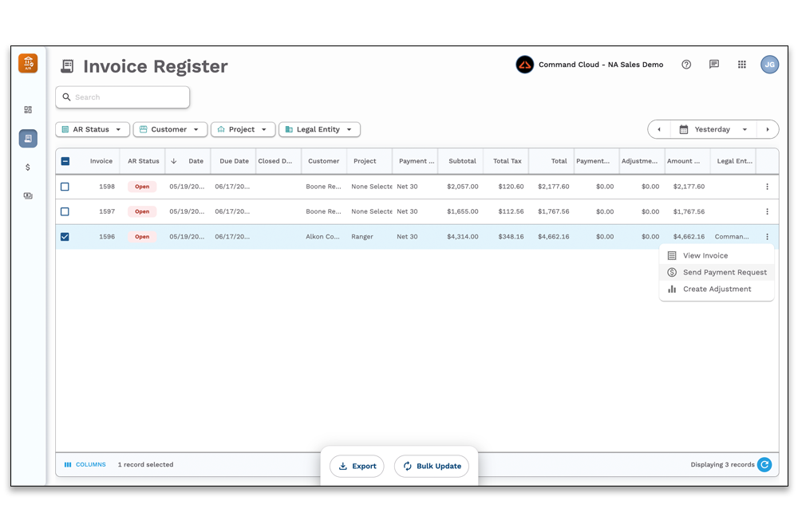Select the checkbox for invoice 1597
798x532 pixels.
(x=65, y=211)
